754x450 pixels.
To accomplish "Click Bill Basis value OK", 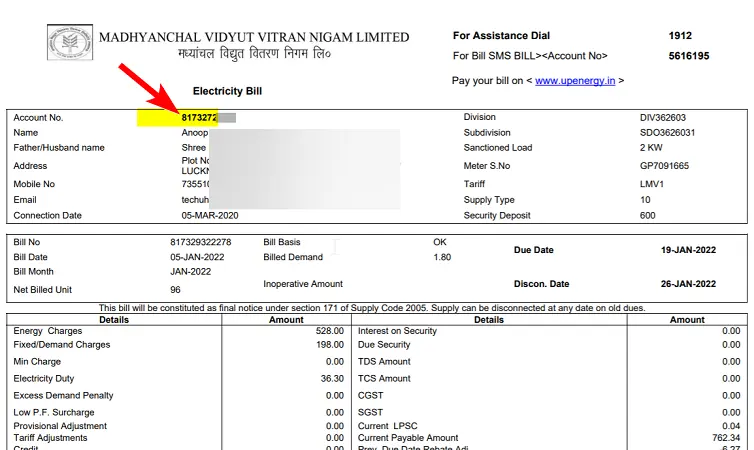I will tap(440, 242).
